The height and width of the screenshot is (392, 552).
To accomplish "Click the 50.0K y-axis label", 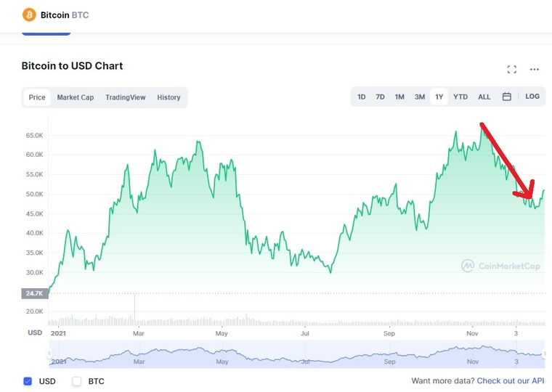I will point(35,194).
